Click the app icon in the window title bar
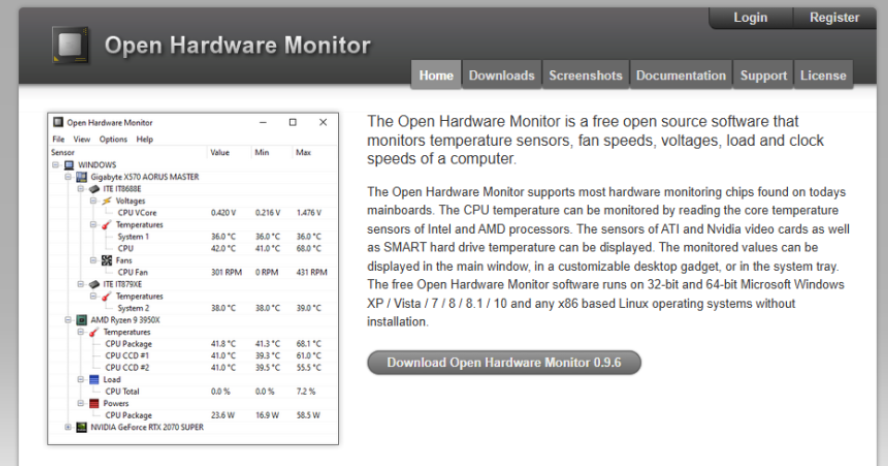Screen dimensions: 888x466 pyautogui.click(x=58, y=122)
